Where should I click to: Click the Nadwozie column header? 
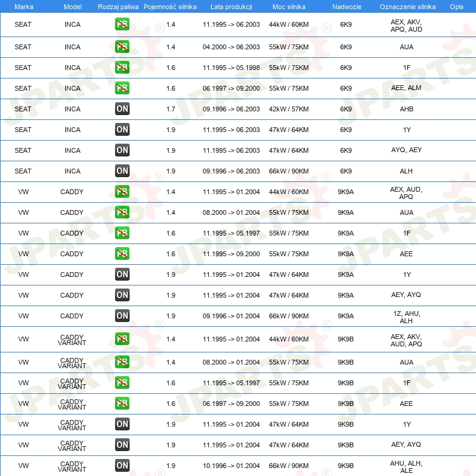[x=347, y=7]
